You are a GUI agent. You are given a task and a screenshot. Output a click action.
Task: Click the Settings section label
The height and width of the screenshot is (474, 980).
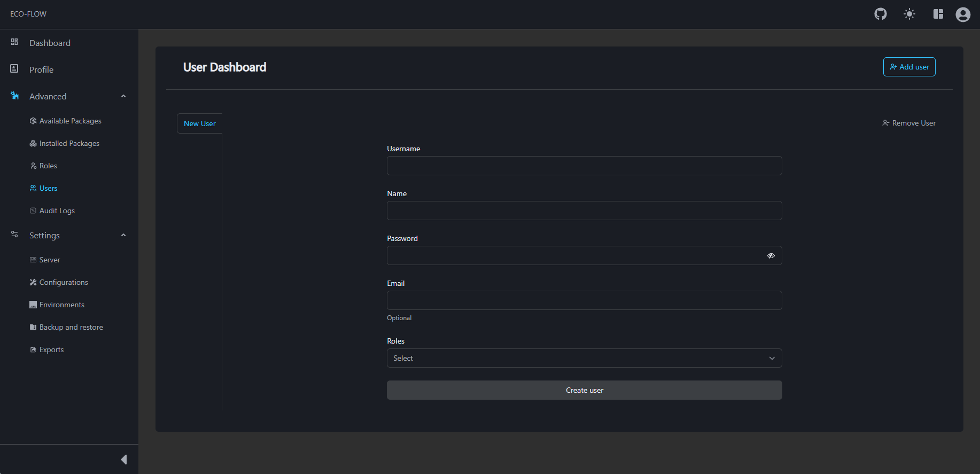(44, 235)
